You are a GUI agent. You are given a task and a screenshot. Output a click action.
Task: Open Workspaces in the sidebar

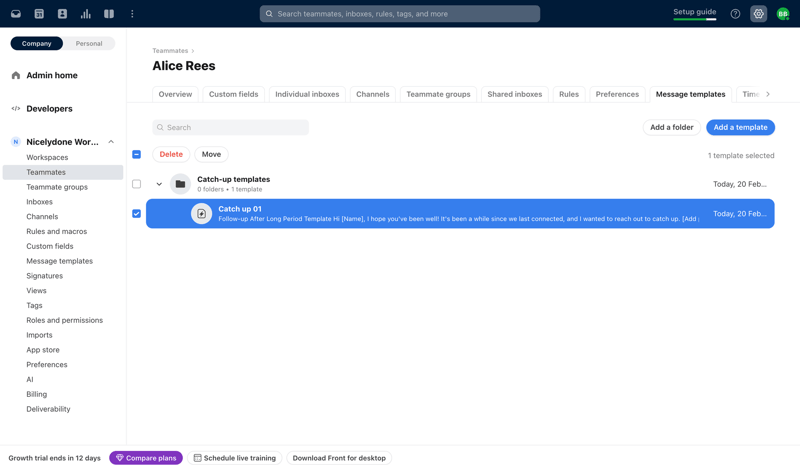47,157
